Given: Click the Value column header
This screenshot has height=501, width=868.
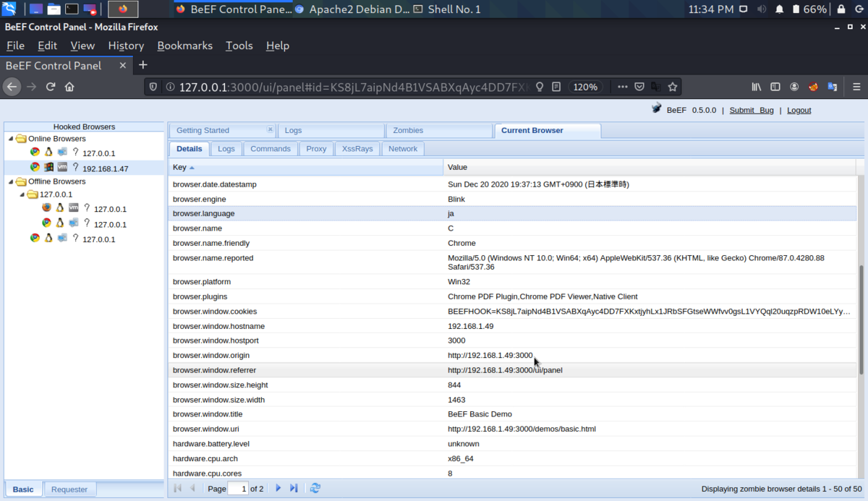Looking at the screenshot, I should [x=650, y=167].
